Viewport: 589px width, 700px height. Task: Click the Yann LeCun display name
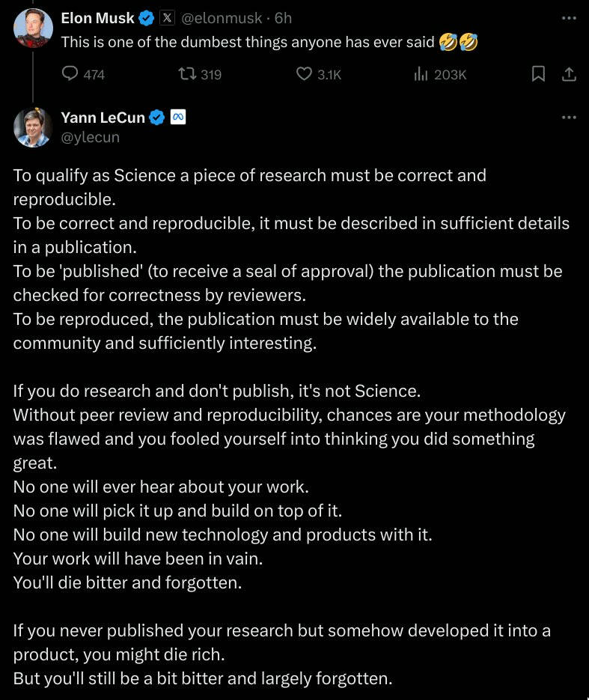coord(103,118)
